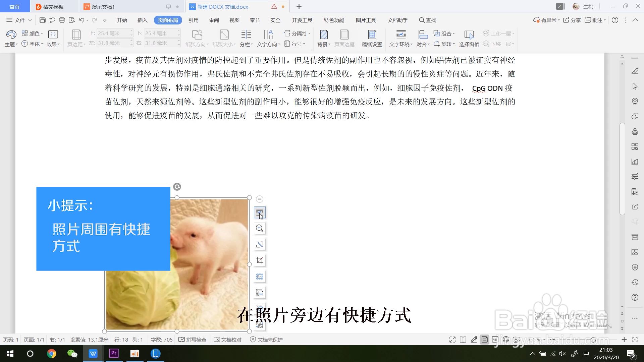Expand the 文字环绕 text wrap dropdown
644x362 pixels.
point(401,44)
